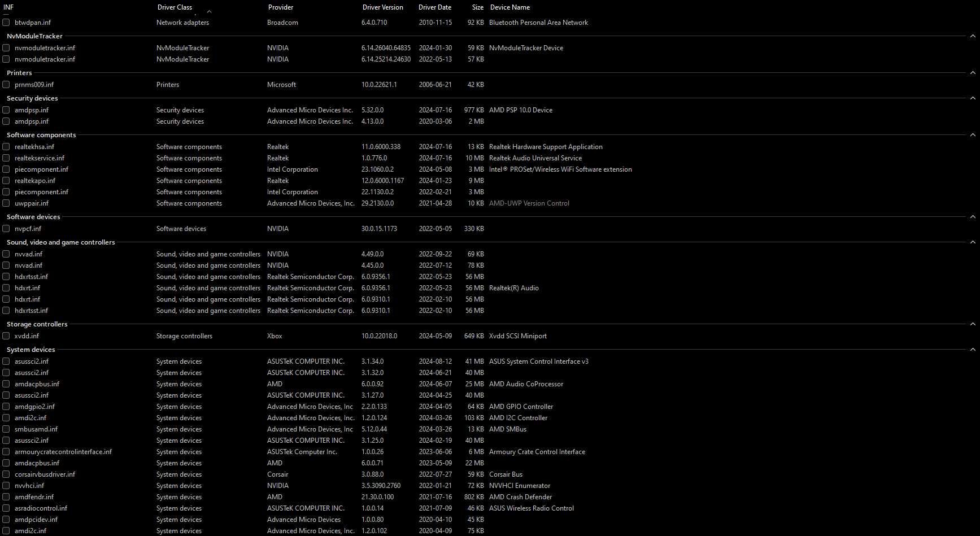Select driver version 3.5.3090.2760
This screenshot has width=980, height=536.
pos(381,486)
